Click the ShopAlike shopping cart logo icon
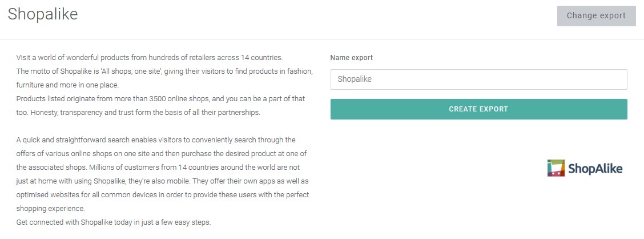 [x=556, y=168]
